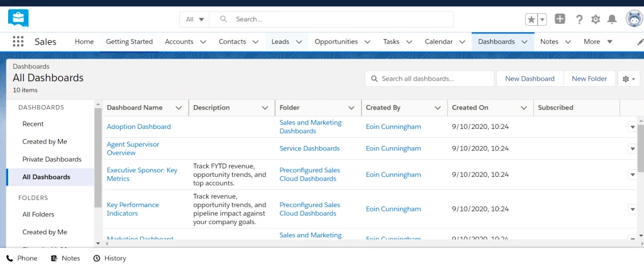Open the Leads tab
The image size is (644, 268).
click(x=280, y=42)
